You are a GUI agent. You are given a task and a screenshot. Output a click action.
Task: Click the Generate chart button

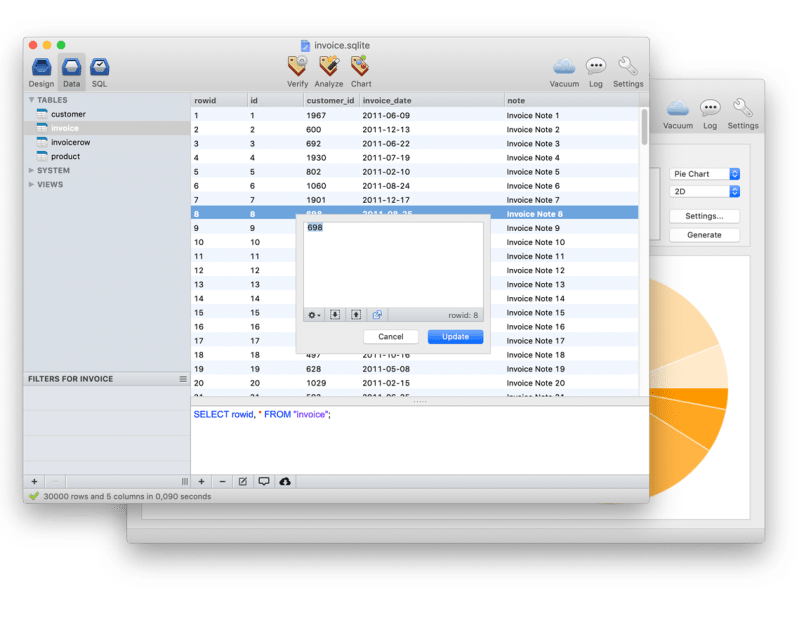pyautogui.click(x=704, y=235)
